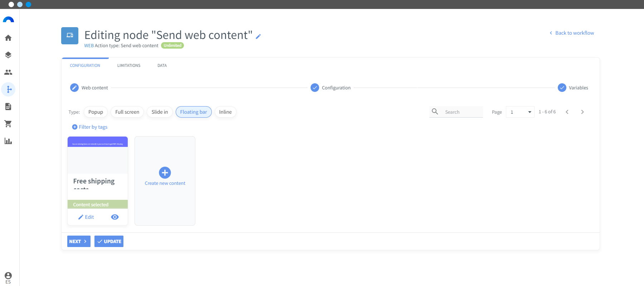Select the Slide in type filter
This screenshot has width=644, height=286.
(160, 112)
